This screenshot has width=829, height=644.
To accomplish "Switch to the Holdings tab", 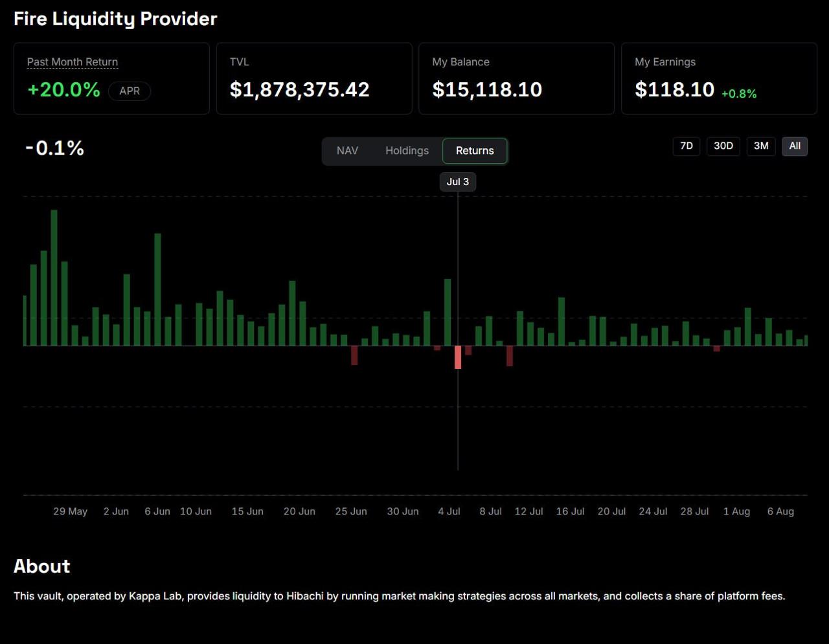I will point(407,151).
